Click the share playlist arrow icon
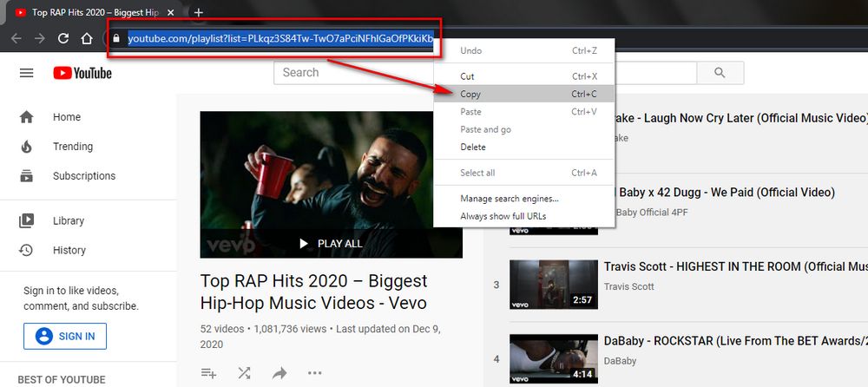This screenshot has width=868, height=387. pos(279,372)
